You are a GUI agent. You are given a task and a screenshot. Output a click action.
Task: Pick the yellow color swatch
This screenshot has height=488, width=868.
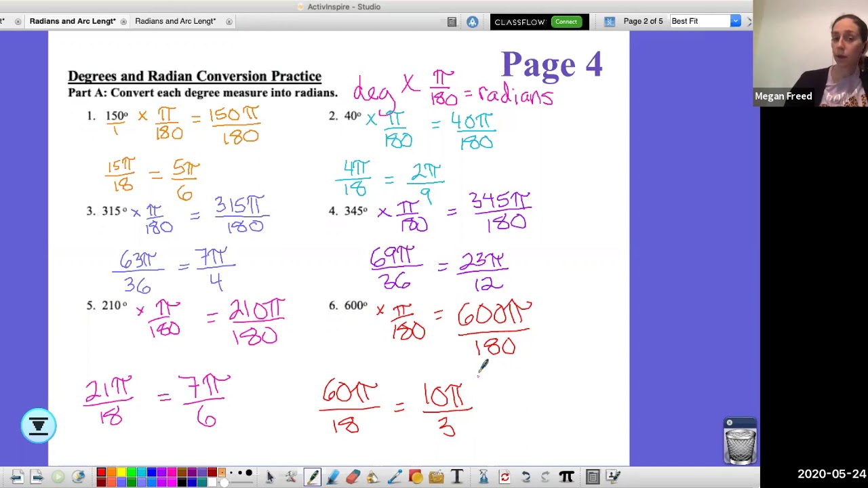click(121, 472)
